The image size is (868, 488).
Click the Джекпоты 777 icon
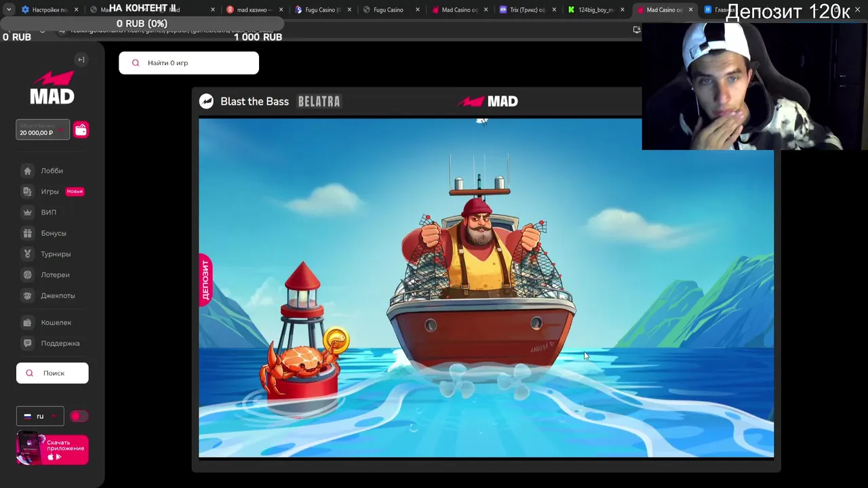coord(27,296)
